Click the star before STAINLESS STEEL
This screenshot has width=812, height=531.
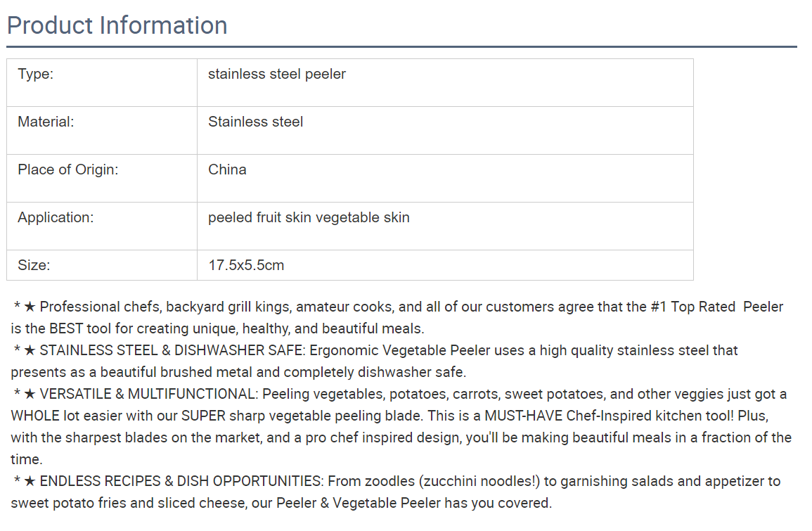click(30, 351)
